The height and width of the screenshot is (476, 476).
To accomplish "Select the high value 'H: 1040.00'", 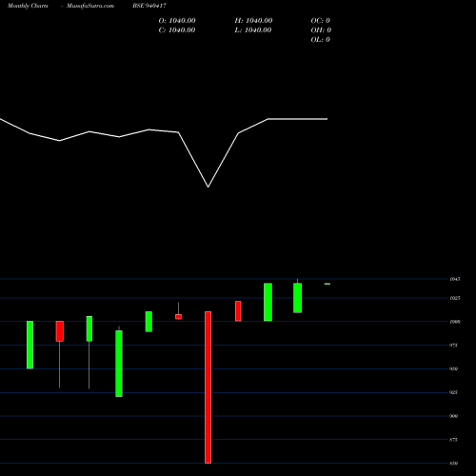I will pyautogui.click(x=253, y=21).
